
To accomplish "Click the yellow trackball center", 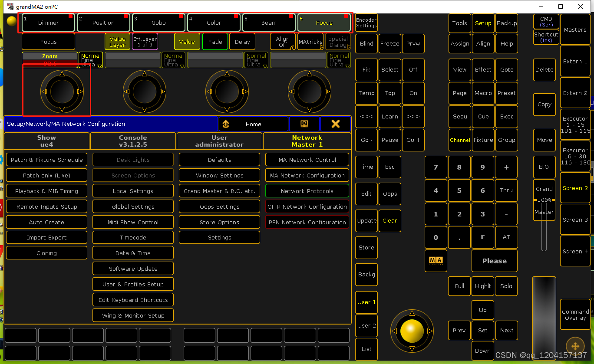I will coord(412,331).
